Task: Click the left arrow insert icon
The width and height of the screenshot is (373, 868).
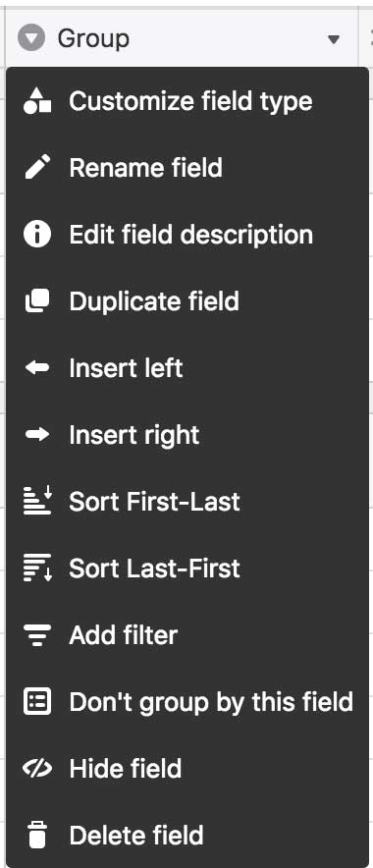Action: (x=37, y=368)
